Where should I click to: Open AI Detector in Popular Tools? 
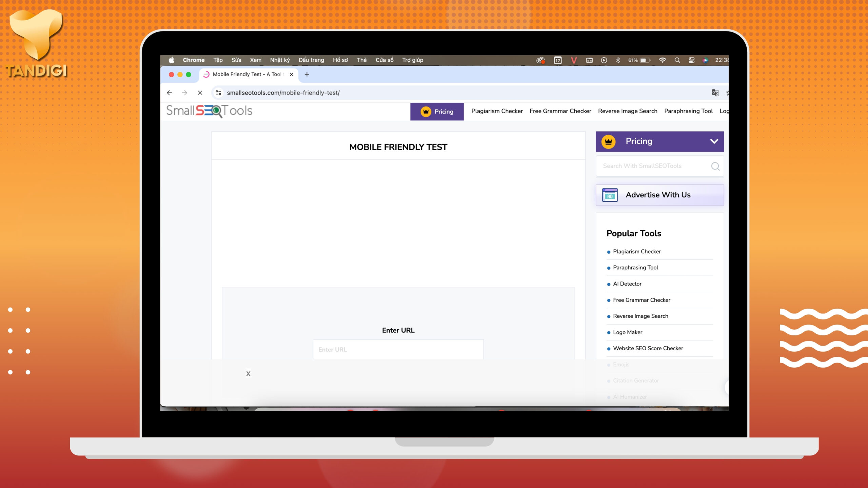click(627, 284)
